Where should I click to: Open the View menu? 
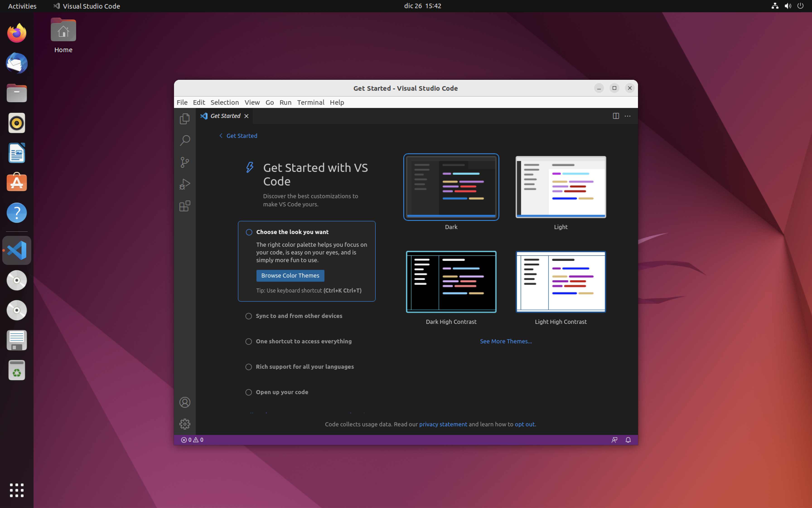coord(252,103)
